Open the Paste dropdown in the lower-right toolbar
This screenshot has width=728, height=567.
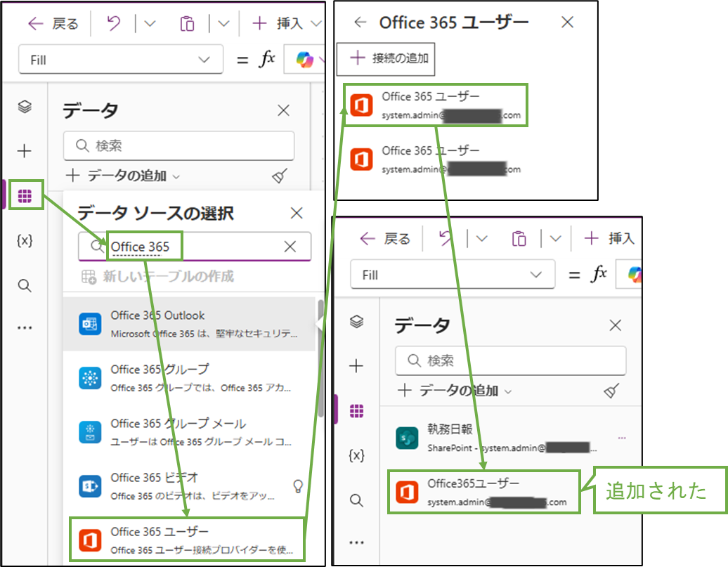pyautogui.click(x=556, y=239)
